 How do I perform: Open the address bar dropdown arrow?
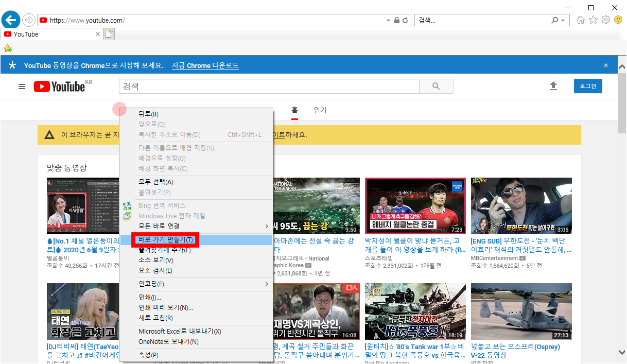(x=389, y=21)
